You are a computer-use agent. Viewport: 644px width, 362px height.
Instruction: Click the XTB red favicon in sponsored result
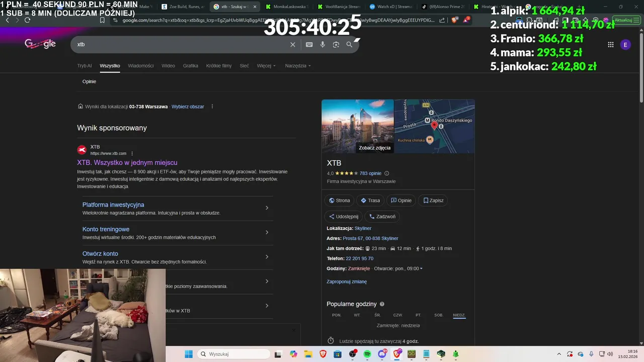(x=82, y=150)
